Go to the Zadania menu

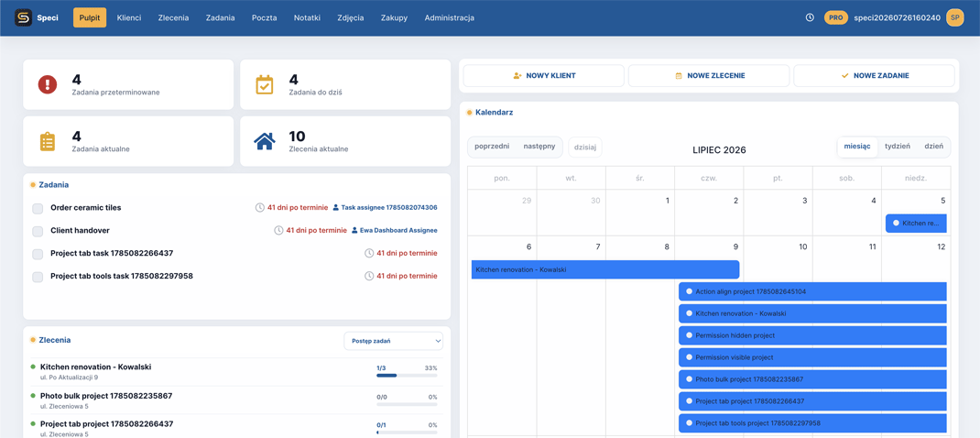[221, 17]
